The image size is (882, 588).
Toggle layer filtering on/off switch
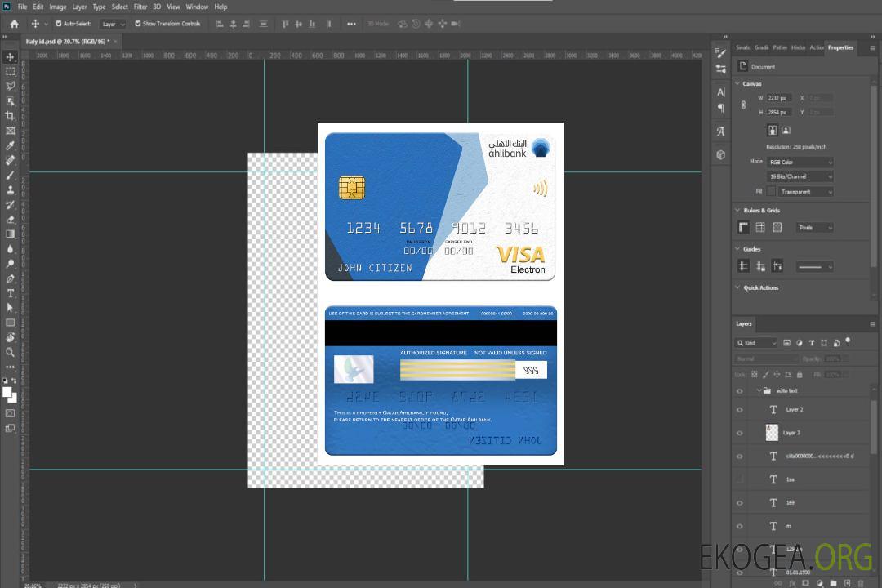click(x=848, y=341)
